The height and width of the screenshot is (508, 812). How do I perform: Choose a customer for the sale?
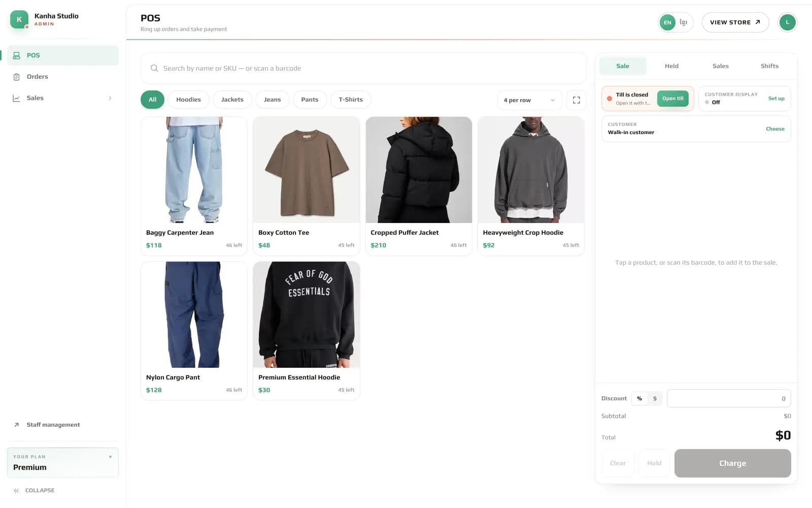[x=775, y=129]
